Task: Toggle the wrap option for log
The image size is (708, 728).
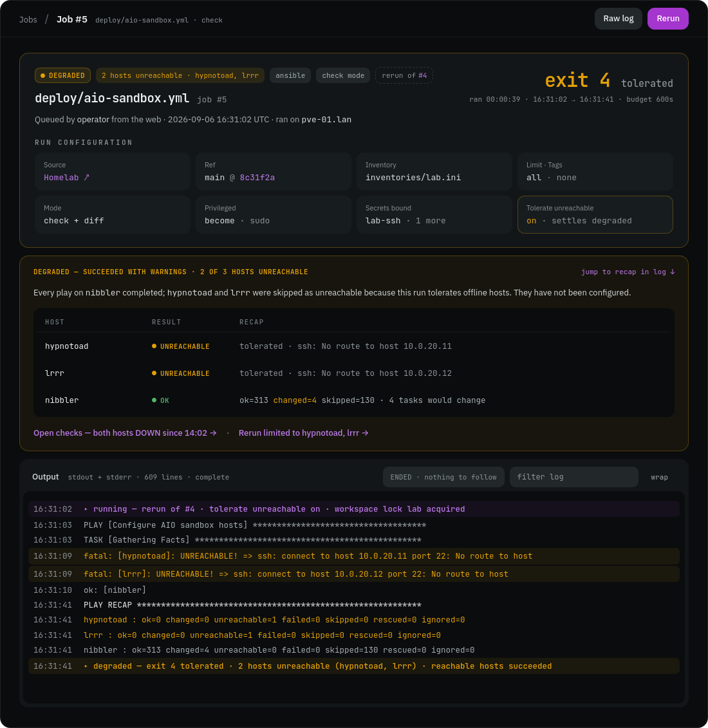Action: click(659, 477)
